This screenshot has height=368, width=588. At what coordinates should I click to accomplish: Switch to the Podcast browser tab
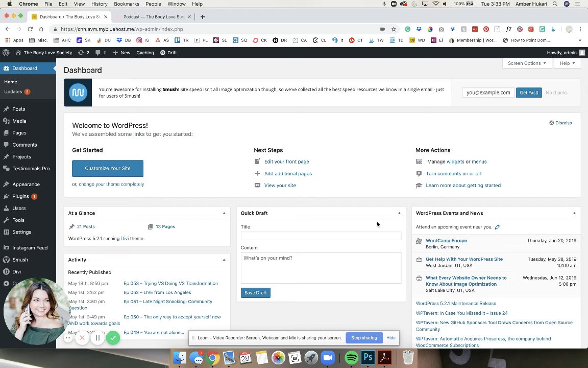click(x=153, y=17)
